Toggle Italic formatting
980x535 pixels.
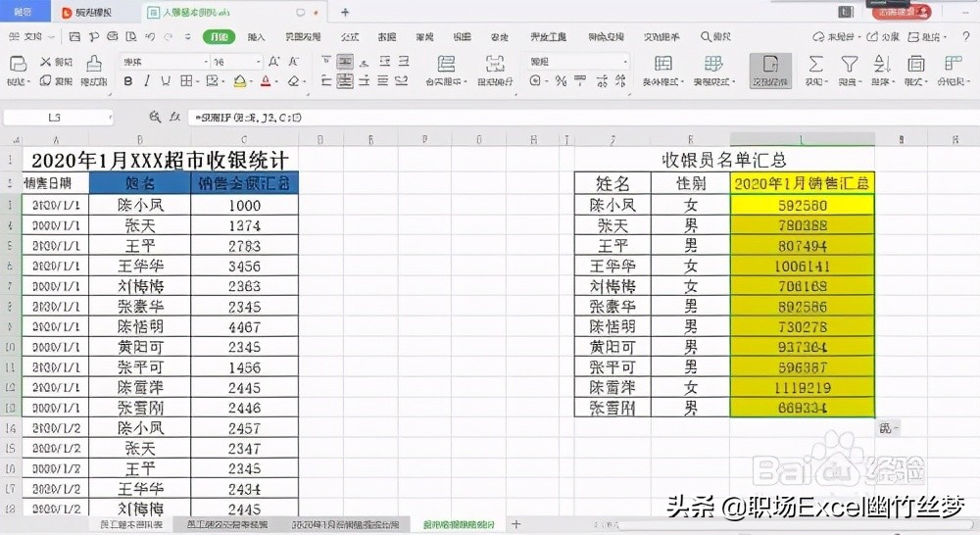coord(147,80)
